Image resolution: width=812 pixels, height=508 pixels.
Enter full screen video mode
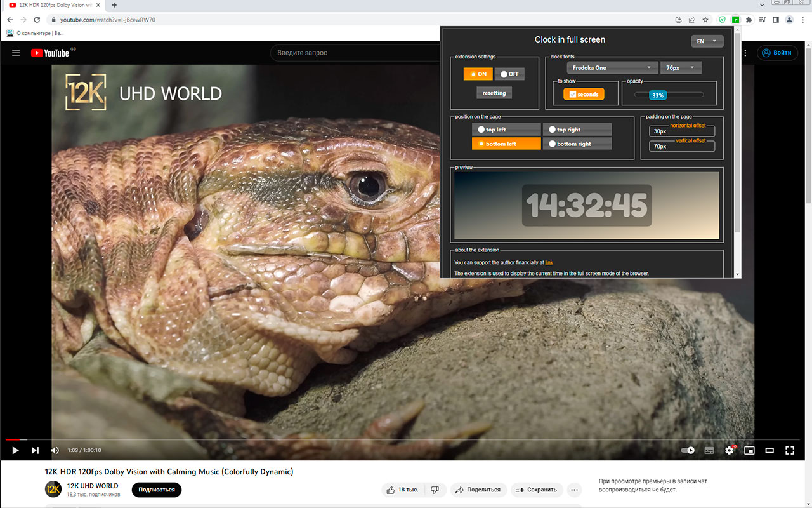(790, 450)
